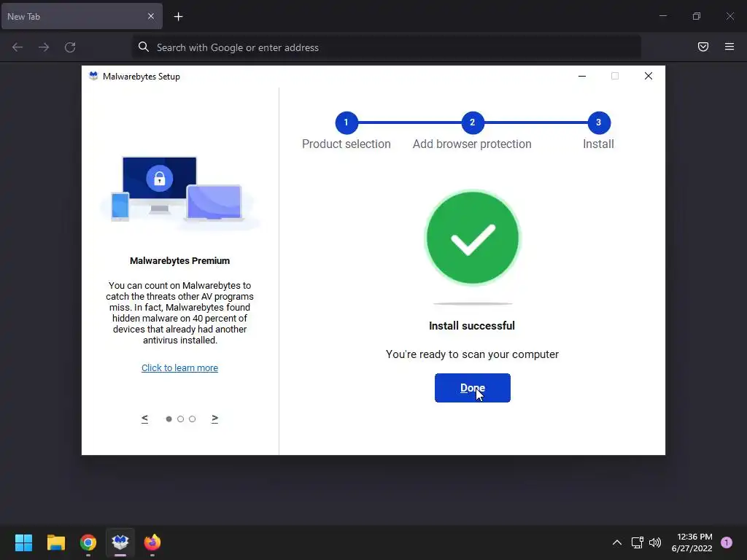747x560 pixels.
Task: Click the network icon in system tray
Action: coord(637,542)
